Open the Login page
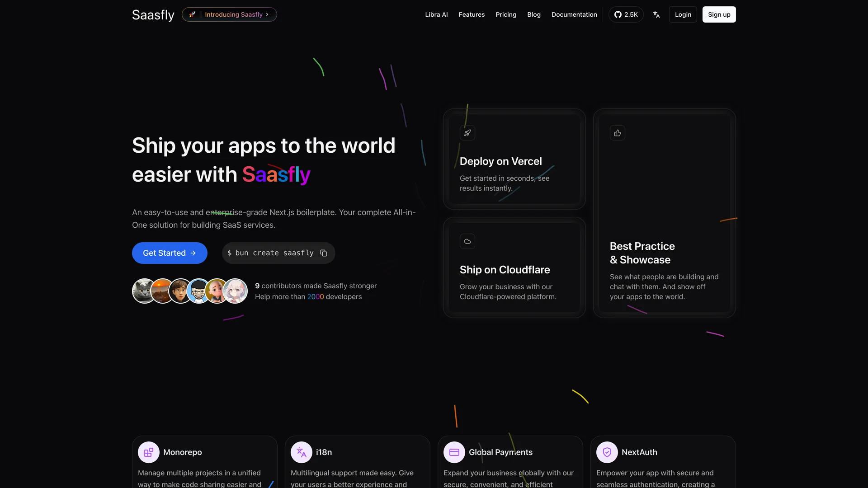Screen dimensions: 868x488 683,14
